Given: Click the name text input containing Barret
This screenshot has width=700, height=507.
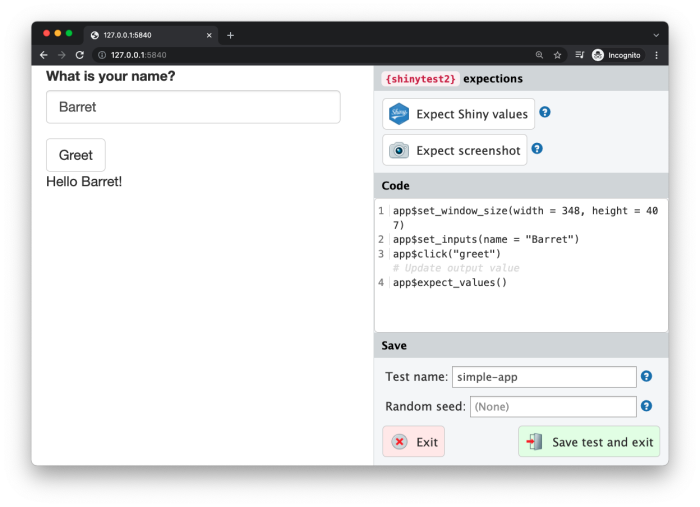Looking at the screenshot, I should click(x=193, y=107).
